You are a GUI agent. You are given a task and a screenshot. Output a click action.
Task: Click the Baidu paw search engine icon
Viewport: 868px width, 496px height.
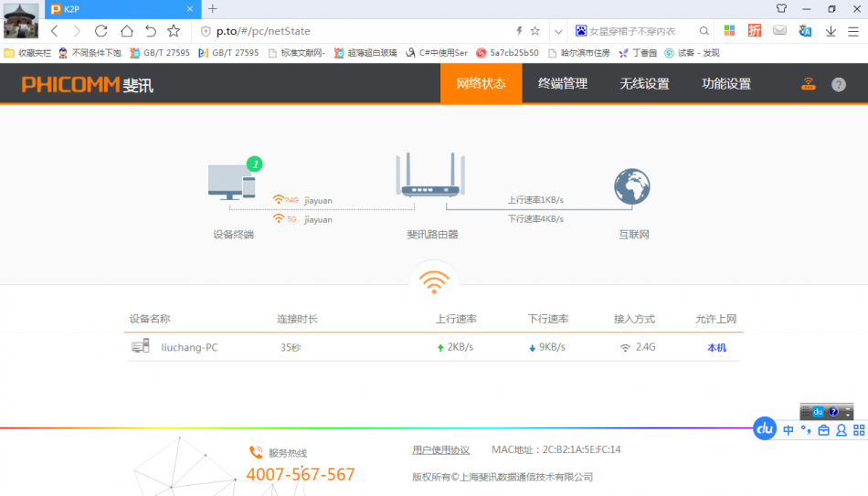pos(581,31)
